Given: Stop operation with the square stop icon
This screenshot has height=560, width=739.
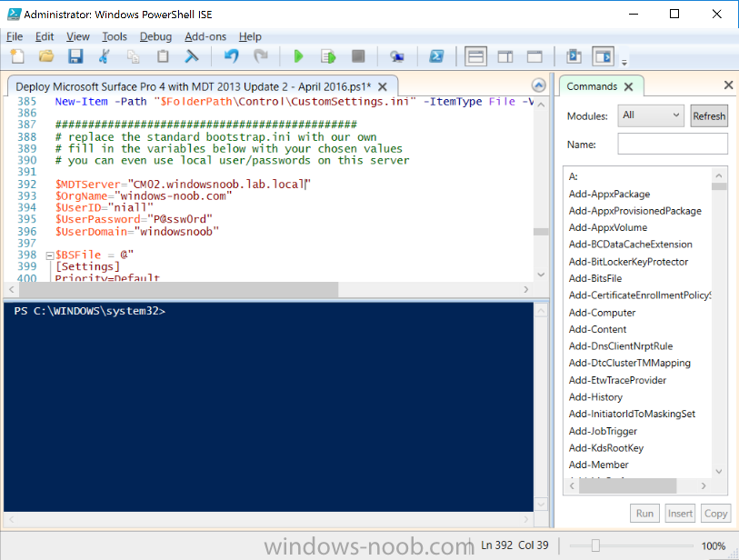Looking at the screenshot, I should point(358,56).
